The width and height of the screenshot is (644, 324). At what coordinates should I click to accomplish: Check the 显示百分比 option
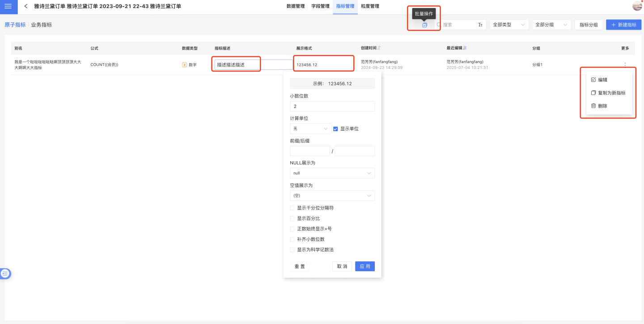point(292,218)
